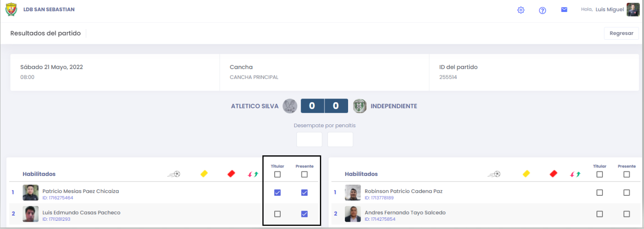Viewport: 644px width, 229px height.
Task: Click the red card icon in Atletico Silva table
Action: (231, 174)
